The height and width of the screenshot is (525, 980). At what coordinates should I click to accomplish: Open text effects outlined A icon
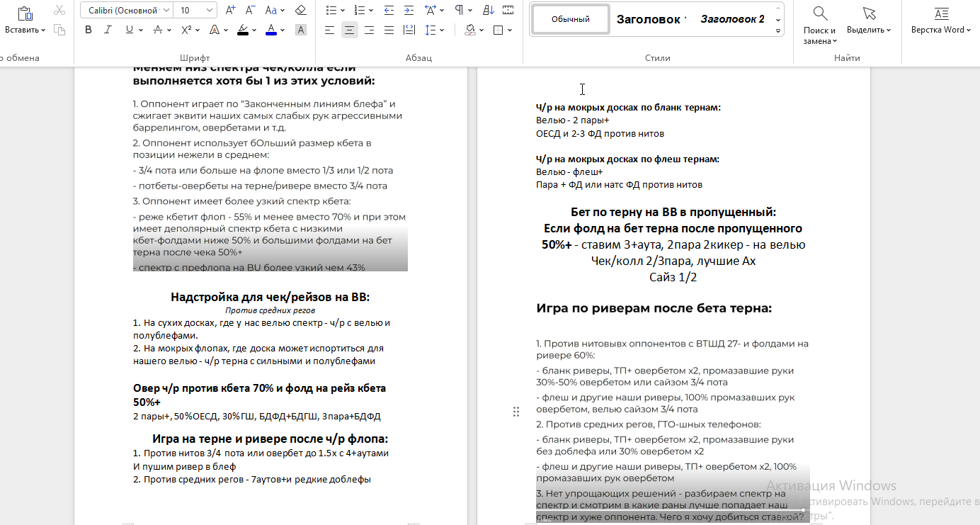tap(215, 30)
